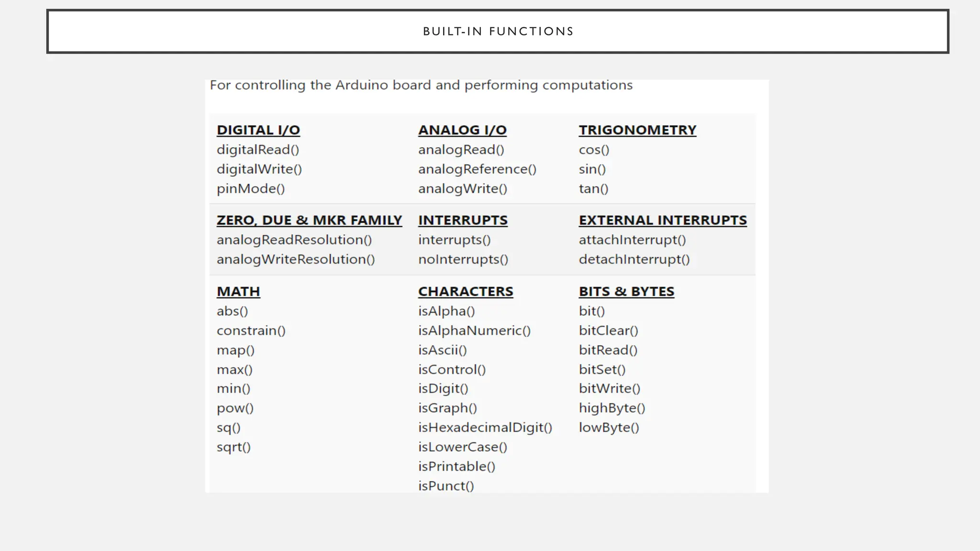Open the attachInterrupt() function link
Viewport: 980px width, 551px height.
[632, 240]
